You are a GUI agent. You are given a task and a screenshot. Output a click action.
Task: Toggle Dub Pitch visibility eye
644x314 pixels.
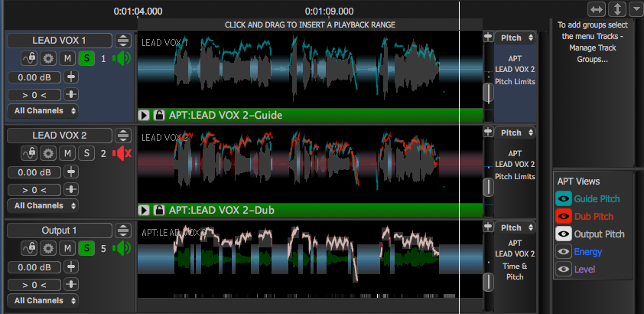click(x=564, y=217)
